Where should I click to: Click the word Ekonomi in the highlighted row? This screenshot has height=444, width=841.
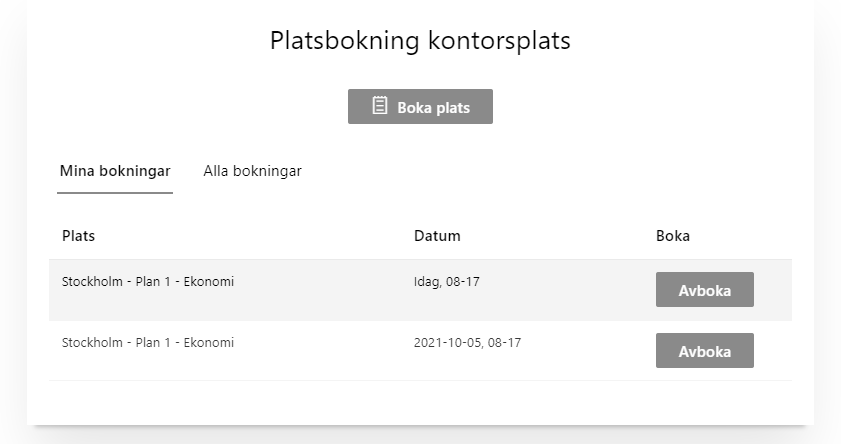[x=209, y=282]
